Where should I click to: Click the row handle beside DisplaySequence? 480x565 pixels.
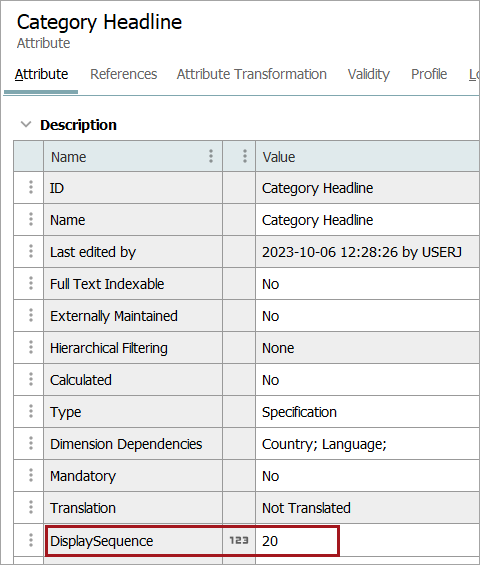click(31, 540)
